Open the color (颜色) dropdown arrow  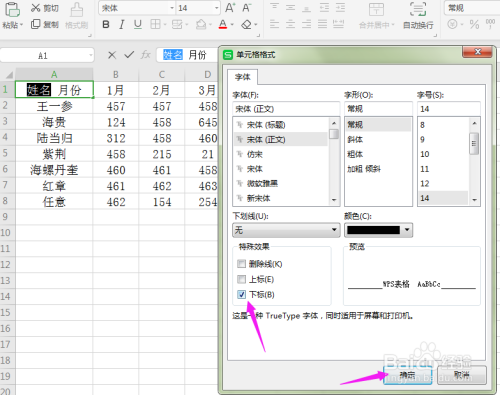[407, 230]
